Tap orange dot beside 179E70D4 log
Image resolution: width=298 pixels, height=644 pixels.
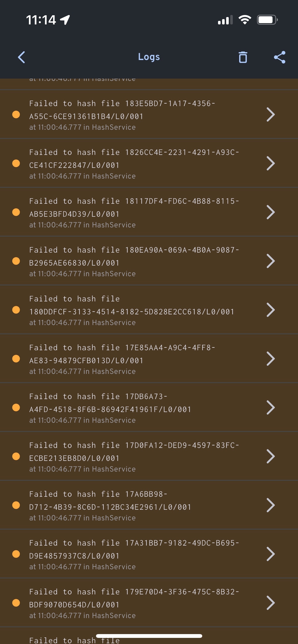(16, 603)
